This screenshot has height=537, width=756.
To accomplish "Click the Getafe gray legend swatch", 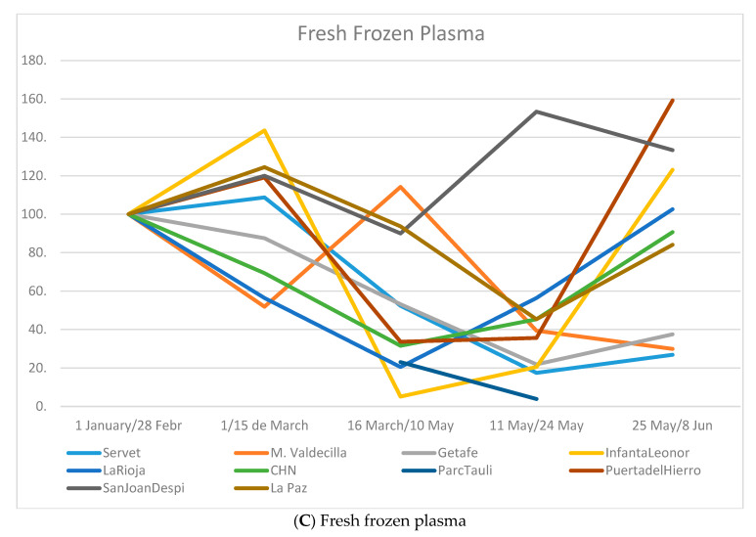I will tap(419, 453).
